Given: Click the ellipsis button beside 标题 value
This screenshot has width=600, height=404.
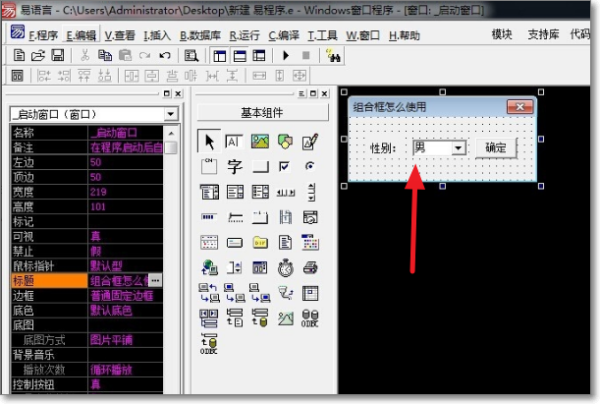Looking at the screenshot, I should coord(155,280).
